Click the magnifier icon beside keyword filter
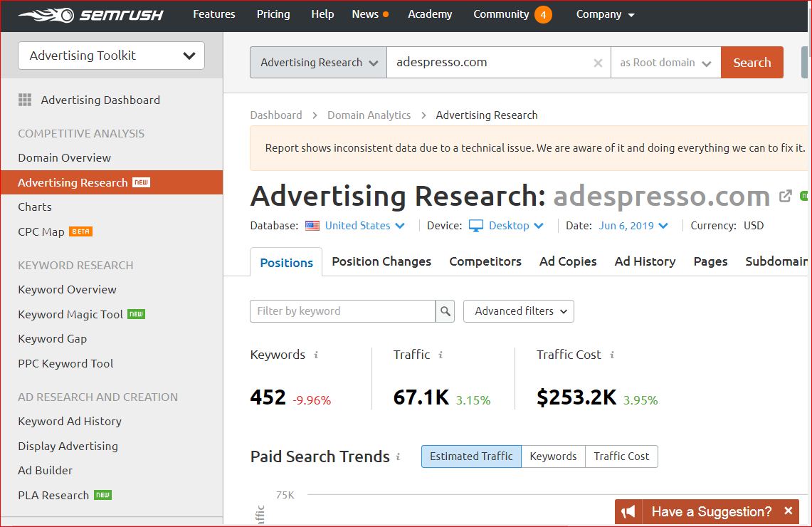This screenshot has width=812, height=527. [445, 311]
